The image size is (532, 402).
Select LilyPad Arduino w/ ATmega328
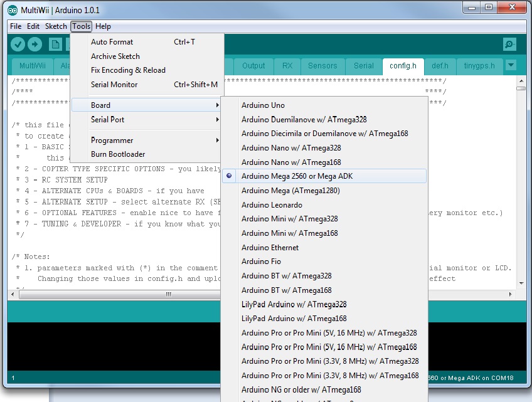point(324,304)
